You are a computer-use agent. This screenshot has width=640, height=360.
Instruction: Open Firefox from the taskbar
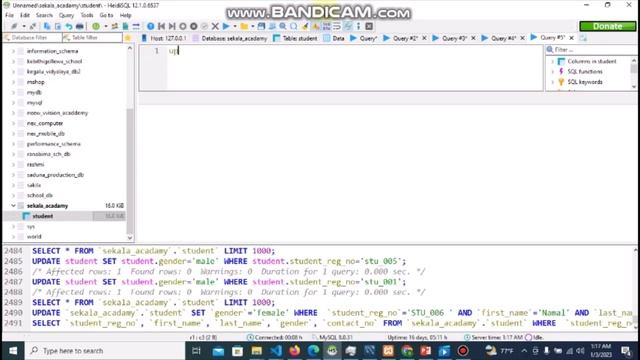[x=294, y=351]
